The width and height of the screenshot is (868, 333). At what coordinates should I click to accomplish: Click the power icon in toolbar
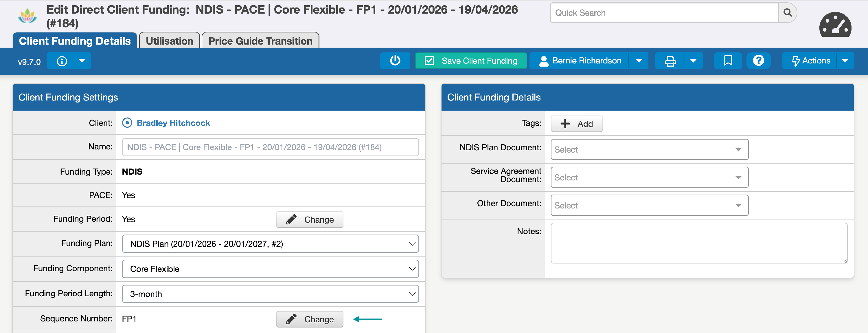pyautogui.click(x=395, y=61)
